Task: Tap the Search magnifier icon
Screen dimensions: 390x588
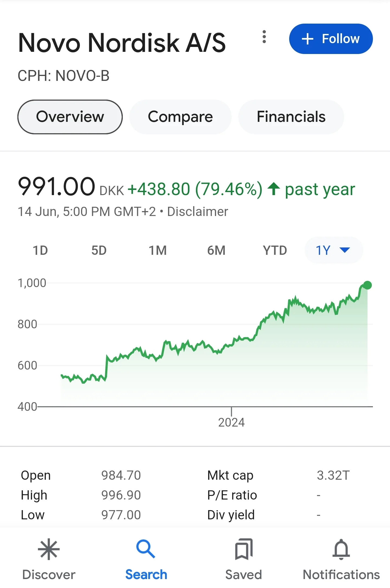Action: [146, 549]
